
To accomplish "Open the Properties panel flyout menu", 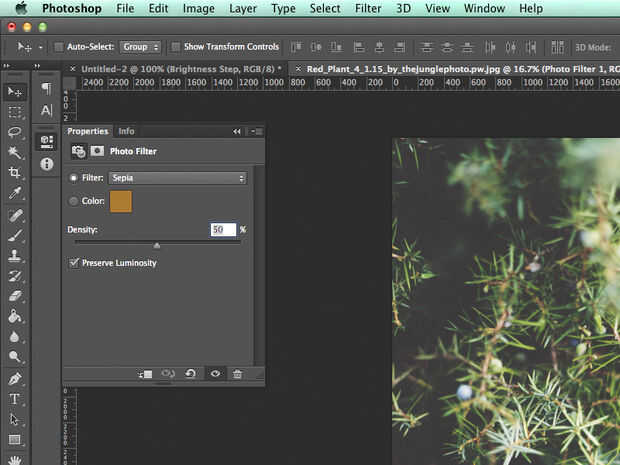I will point(257,131).
